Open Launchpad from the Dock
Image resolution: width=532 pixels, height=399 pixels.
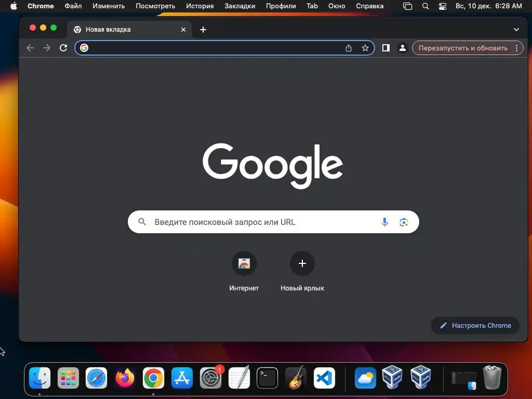tap(68, 378)
